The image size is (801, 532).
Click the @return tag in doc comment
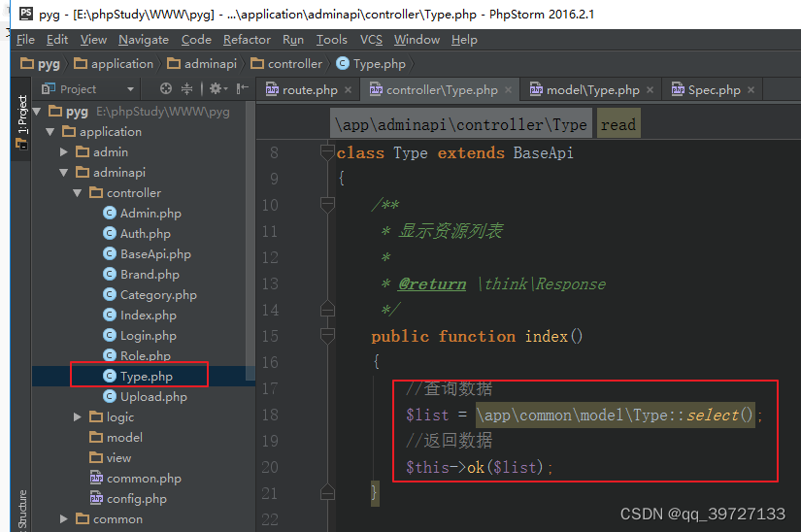tap(432, 283)
